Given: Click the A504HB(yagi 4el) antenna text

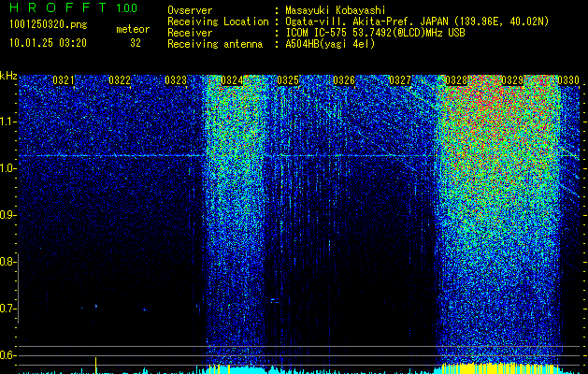Looking at the screenshot, I should coord(330,44).
